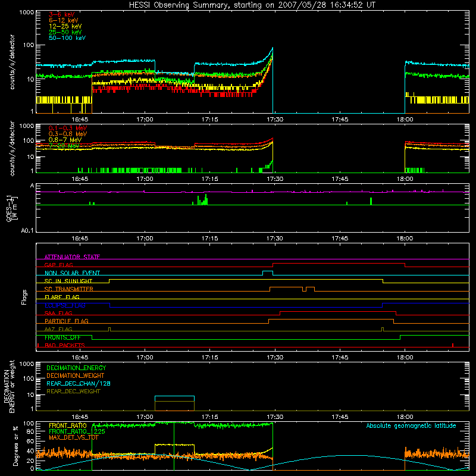The image size is (476, 476).
Task: Click the HESSI Observing Summary title text
Action: tap(252, 5)
